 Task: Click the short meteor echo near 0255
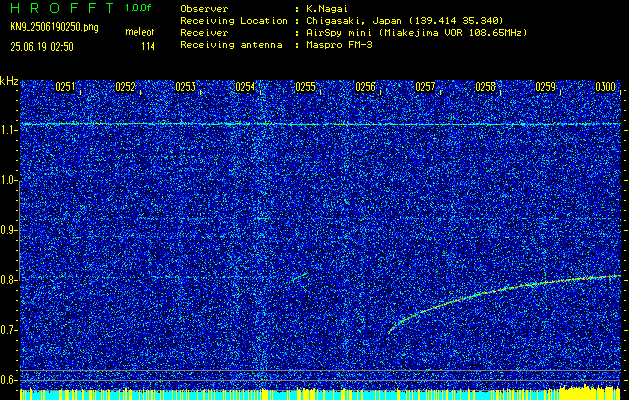(x=300, y=277)
